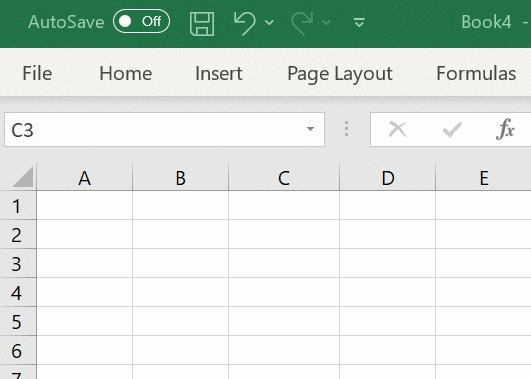Click the Redo arrow icon

(x=302, y=23)
